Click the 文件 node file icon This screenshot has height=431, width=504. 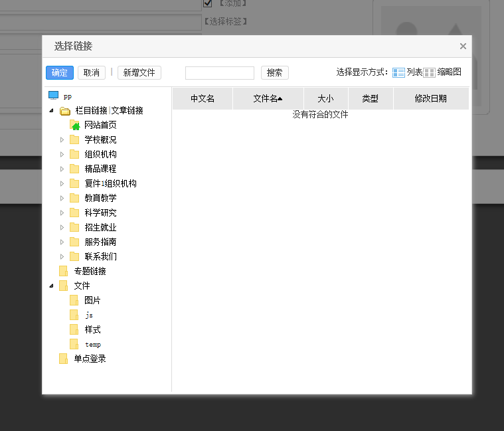[x=64, y=286]
